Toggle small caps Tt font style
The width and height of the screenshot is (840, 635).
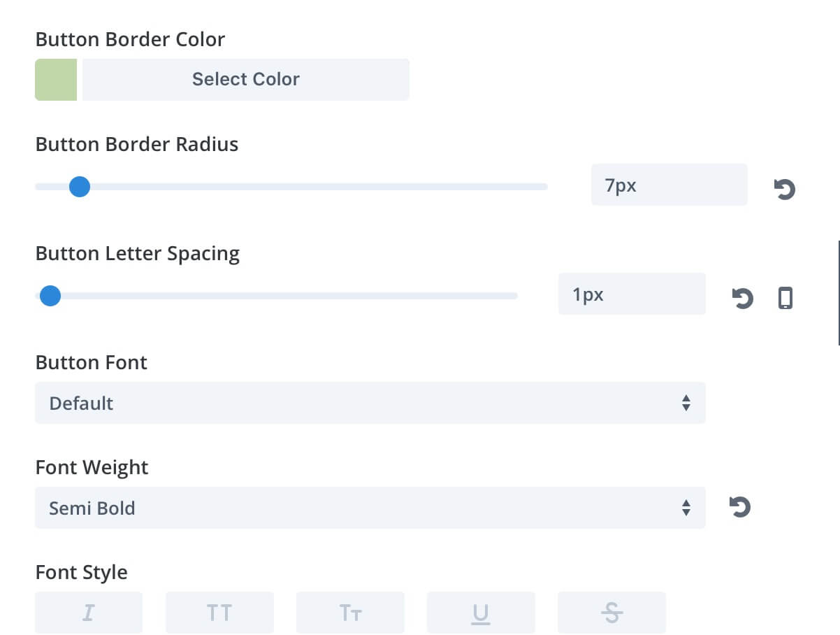(350, 613)
